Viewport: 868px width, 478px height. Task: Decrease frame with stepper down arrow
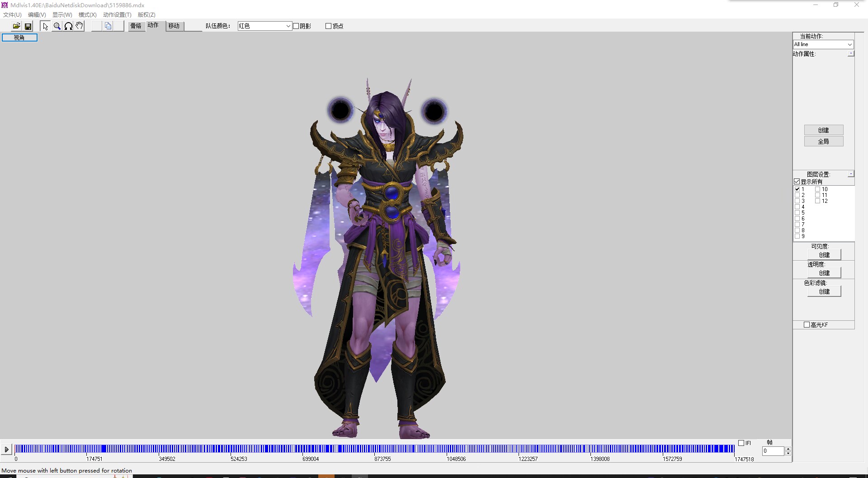[788, 453]
